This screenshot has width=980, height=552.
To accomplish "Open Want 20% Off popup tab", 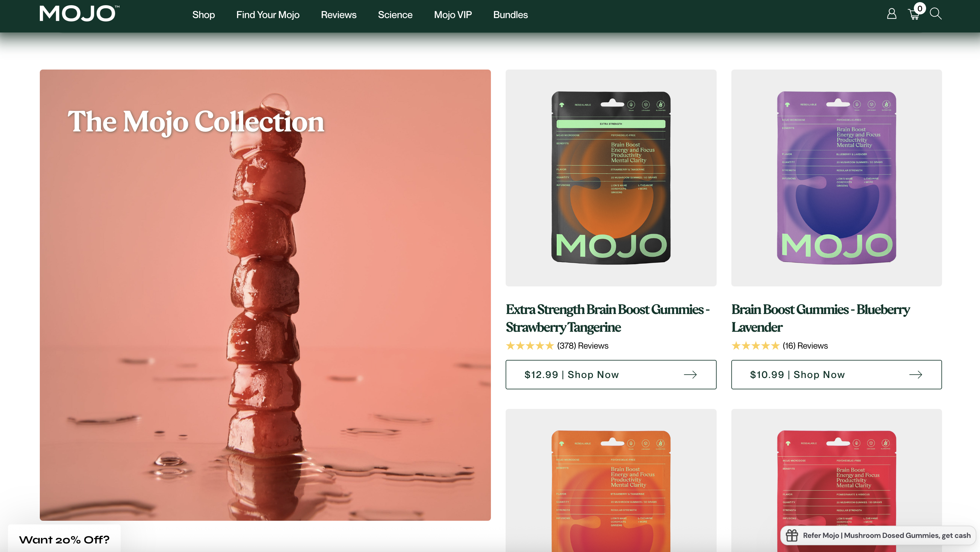I will pos(64,539).
